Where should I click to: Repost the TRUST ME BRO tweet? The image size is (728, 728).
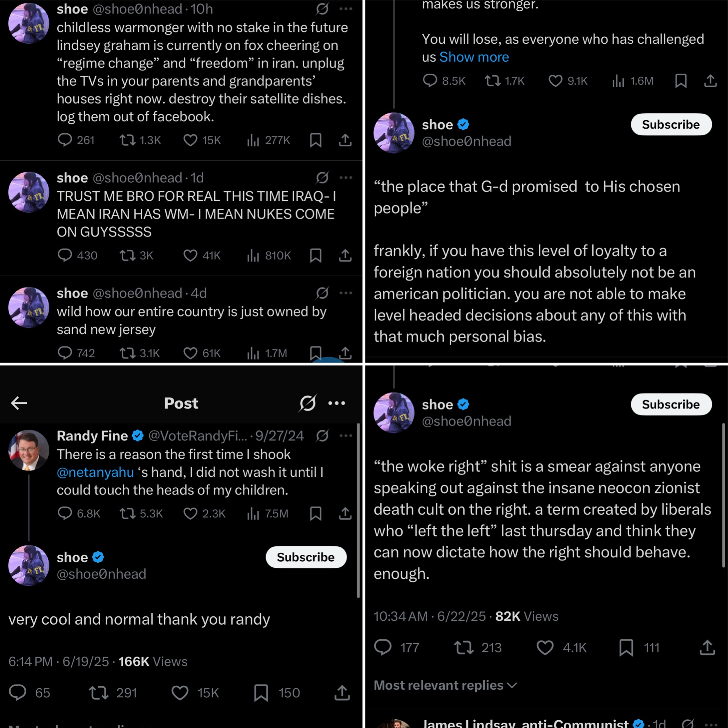pyautogui.click(x=127, y=256)
